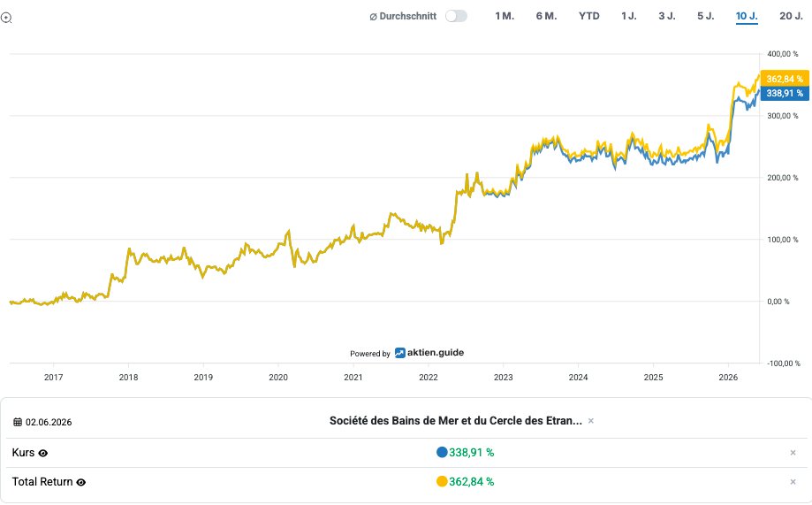
Task: Click the date 02.06.2026
Action: point(49,422)
